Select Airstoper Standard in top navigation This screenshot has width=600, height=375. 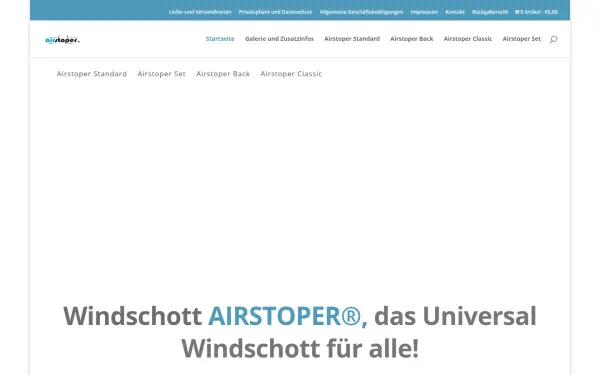click(352, 39)
